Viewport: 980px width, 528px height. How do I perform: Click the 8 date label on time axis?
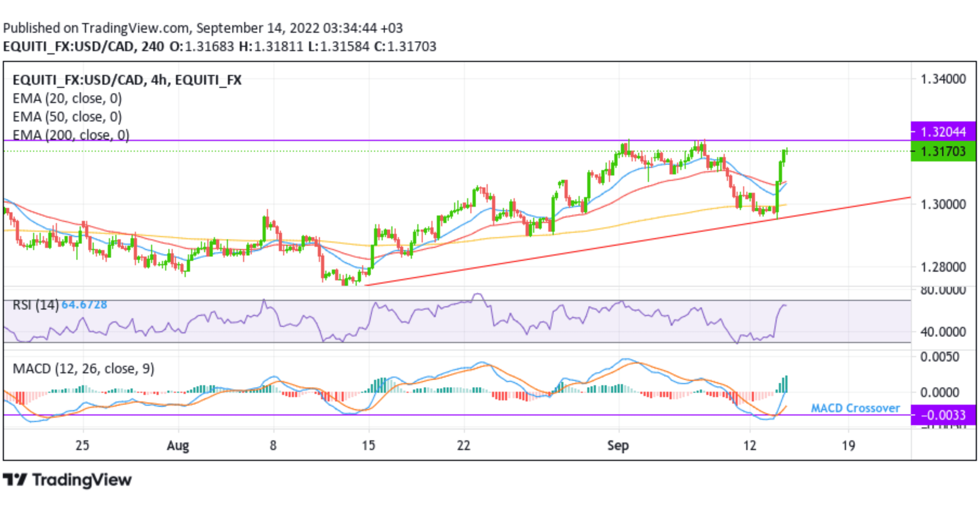[x=273, y=445]
